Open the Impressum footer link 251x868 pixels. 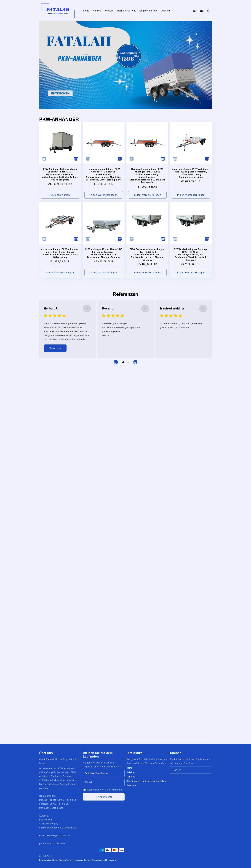pos(78,860)
